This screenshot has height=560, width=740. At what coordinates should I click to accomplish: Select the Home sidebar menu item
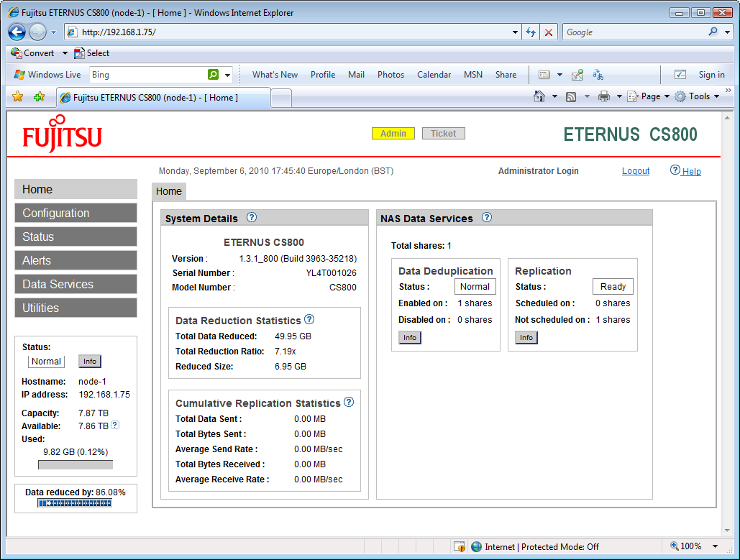pos(76,189)
